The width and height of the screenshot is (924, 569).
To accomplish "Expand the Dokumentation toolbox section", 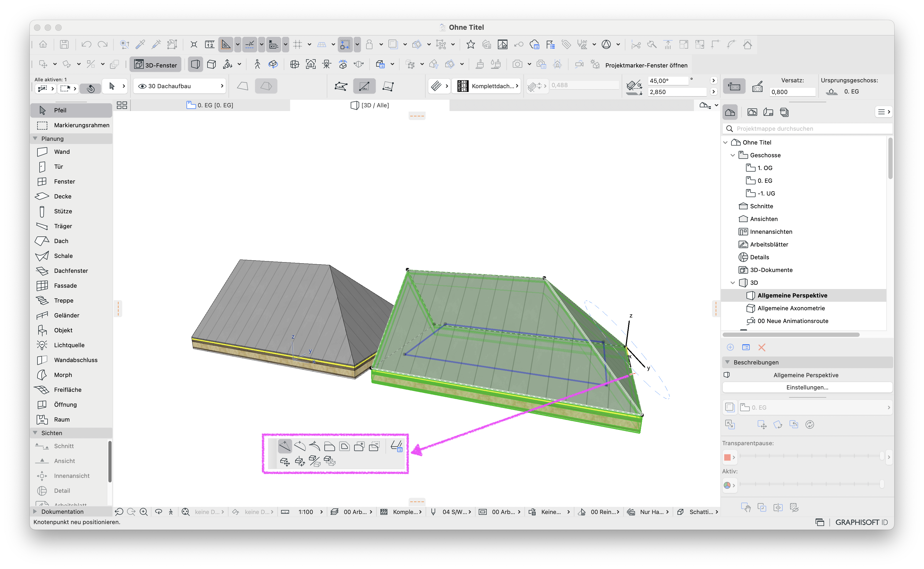I will tap(35, 511).
